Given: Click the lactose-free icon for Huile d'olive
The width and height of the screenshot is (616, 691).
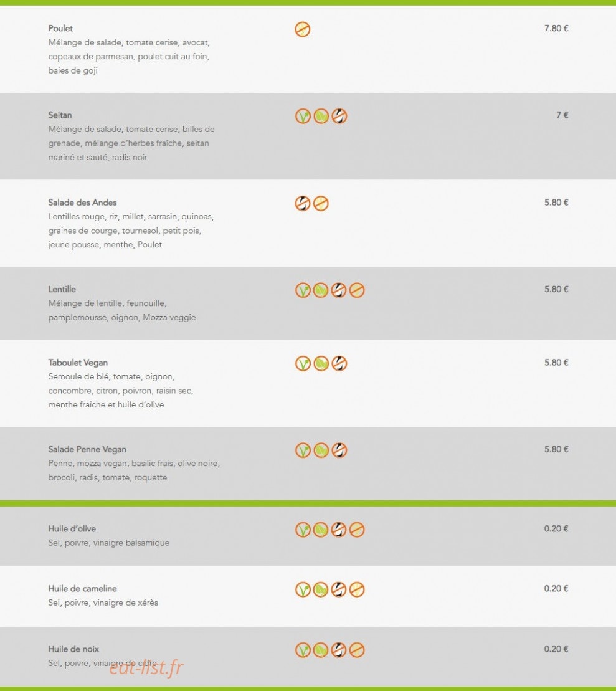Looking at the screenshot, I should click(339, 529).
